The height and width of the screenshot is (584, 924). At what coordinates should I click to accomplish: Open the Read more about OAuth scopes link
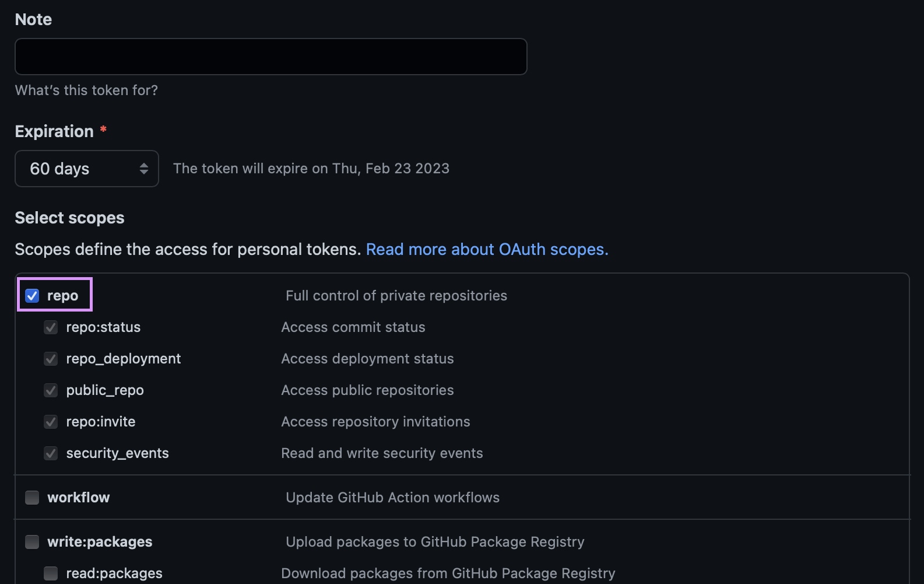coord(487,249)
